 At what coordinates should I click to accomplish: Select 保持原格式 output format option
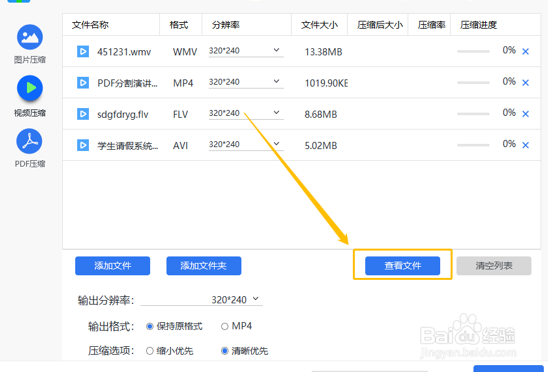tap(150, 327)
